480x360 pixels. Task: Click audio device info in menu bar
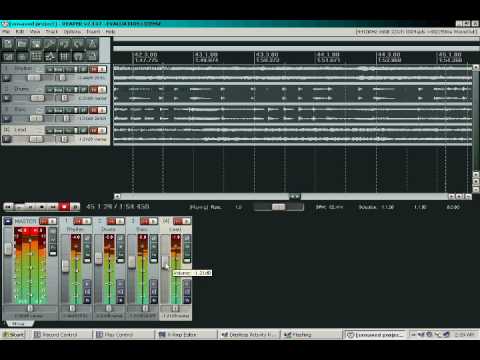coord(416,32)
